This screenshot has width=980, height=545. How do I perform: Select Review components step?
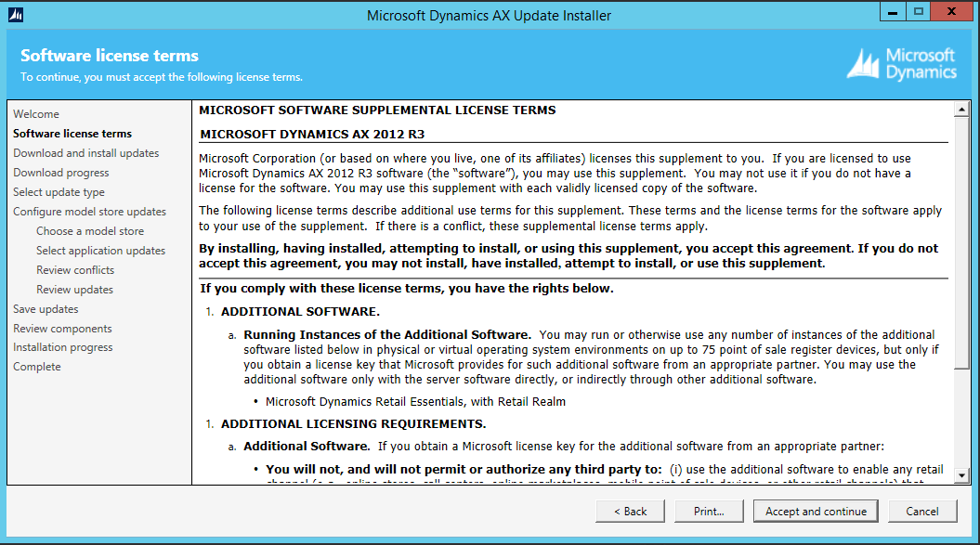(x=62, y=328)
